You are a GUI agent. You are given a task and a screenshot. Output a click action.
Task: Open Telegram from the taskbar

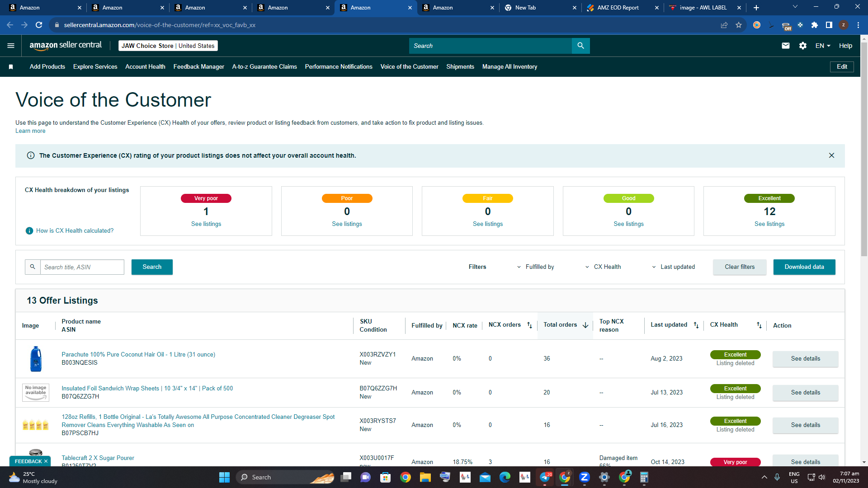point(545,477)
